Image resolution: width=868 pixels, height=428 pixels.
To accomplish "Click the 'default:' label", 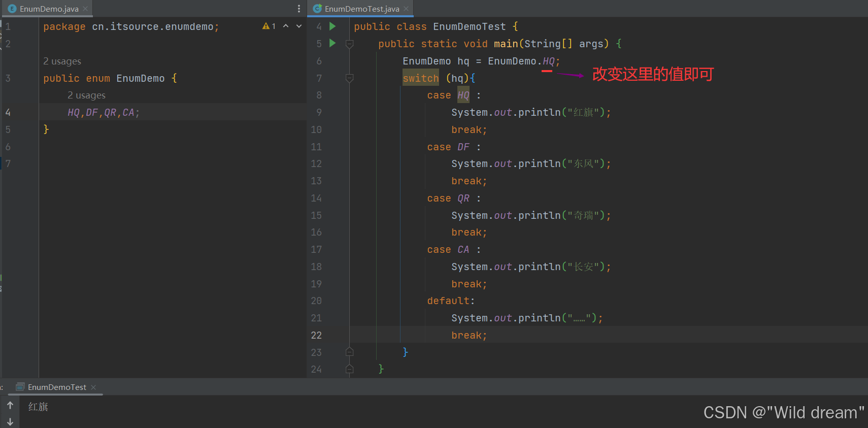I will pyautogui.click(x=451, y=301).
